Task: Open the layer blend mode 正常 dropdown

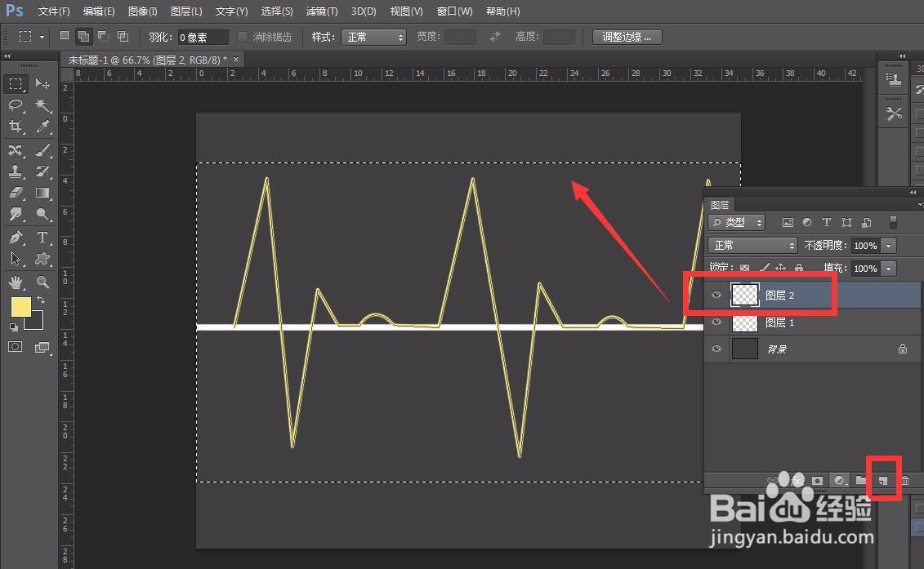Action: [752, 245]
